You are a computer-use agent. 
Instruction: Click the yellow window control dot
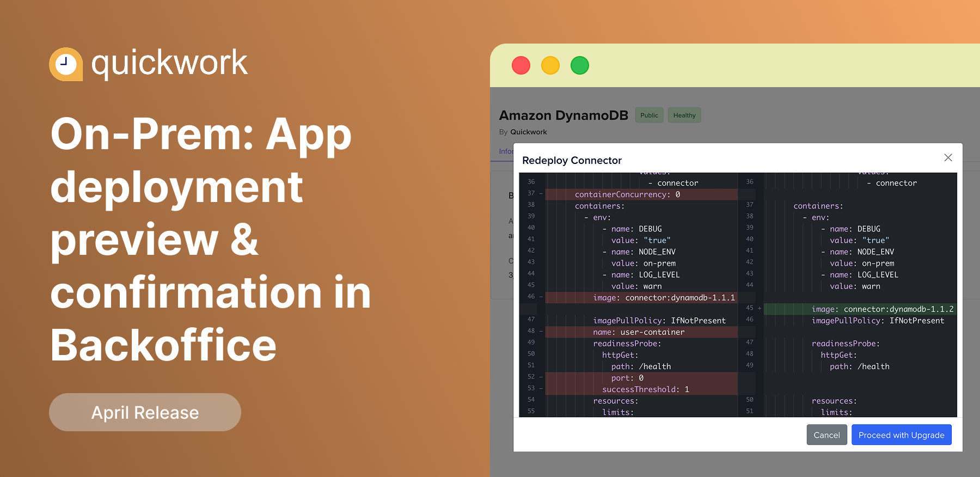point(550,65)
